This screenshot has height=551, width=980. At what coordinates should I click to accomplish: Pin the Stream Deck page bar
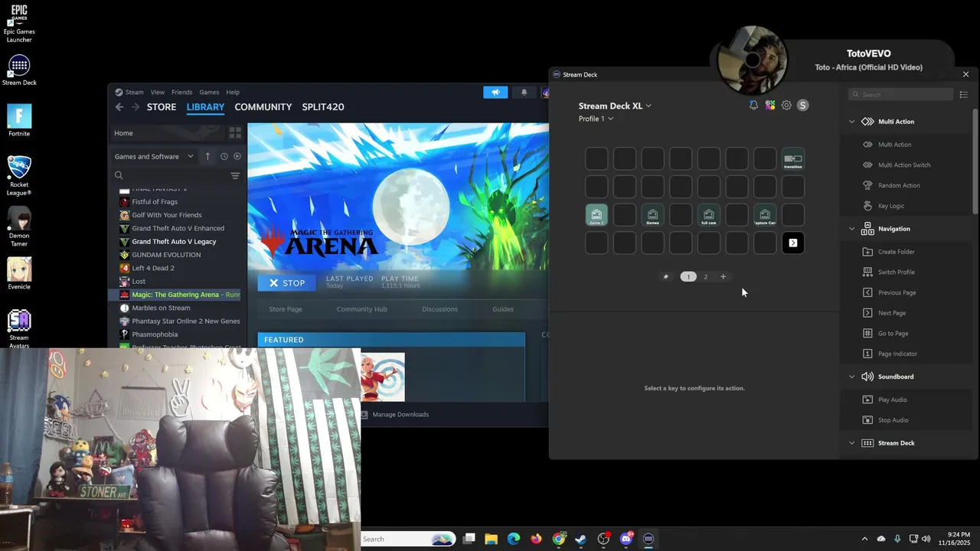665,277
